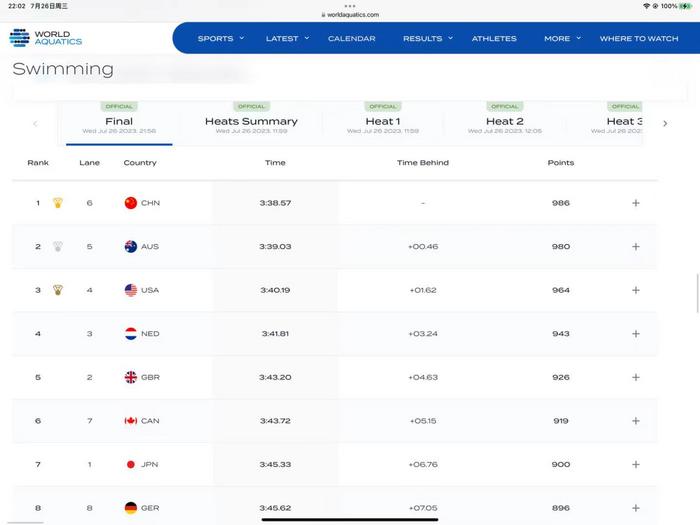Go to the Athletes page
Screen dimensions: 700x525
(494, 38)
